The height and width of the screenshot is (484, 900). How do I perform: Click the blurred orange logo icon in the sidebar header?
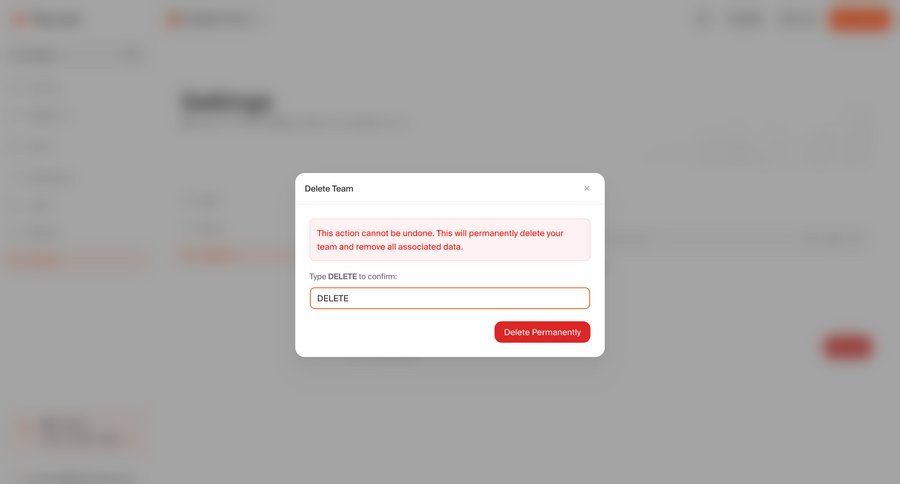coord(19,20)
